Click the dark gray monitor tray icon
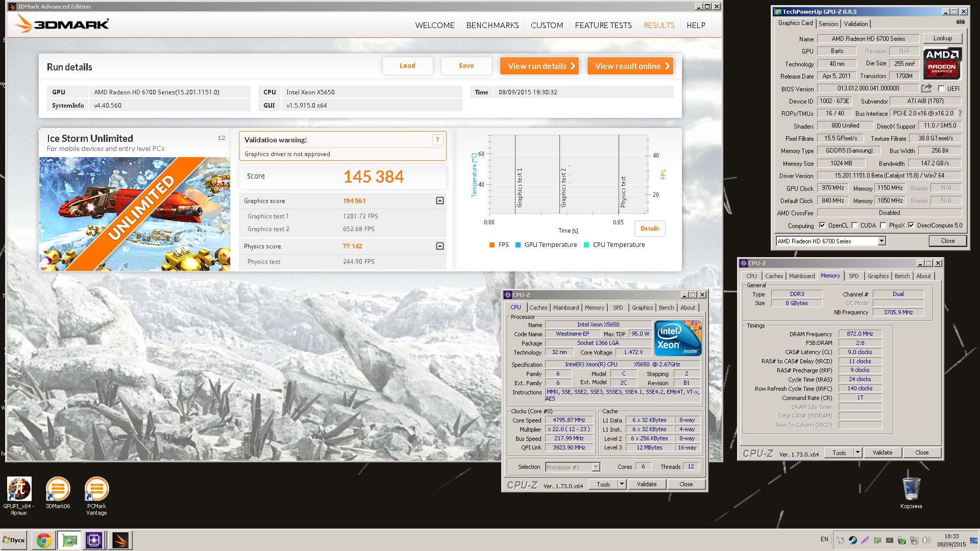This screenshot has width=980, height=551. point(890,540)
